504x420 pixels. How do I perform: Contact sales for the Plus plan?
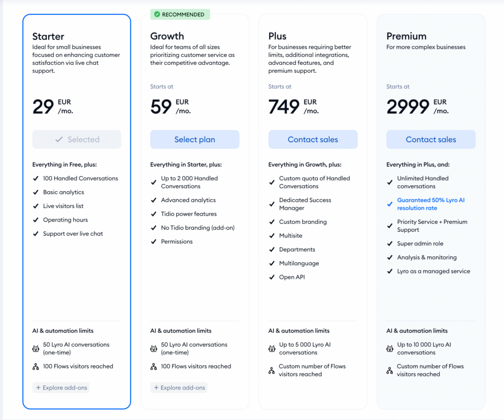pos(313,139)
